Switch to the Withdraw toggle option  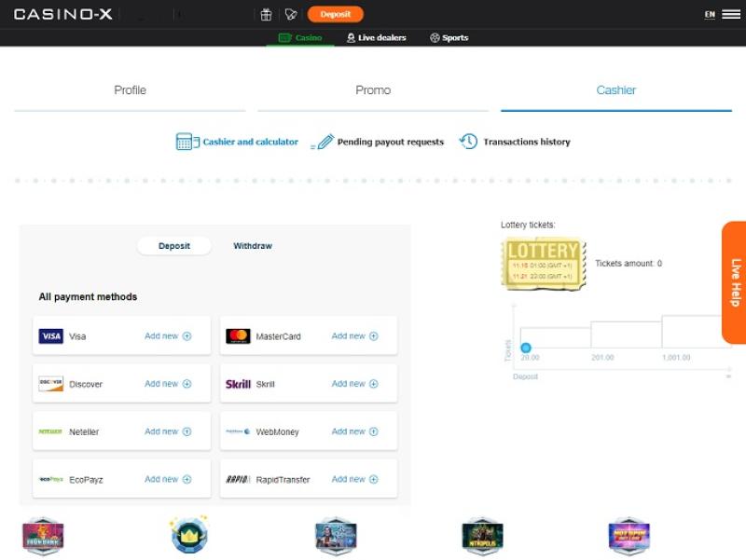point(253,246)
